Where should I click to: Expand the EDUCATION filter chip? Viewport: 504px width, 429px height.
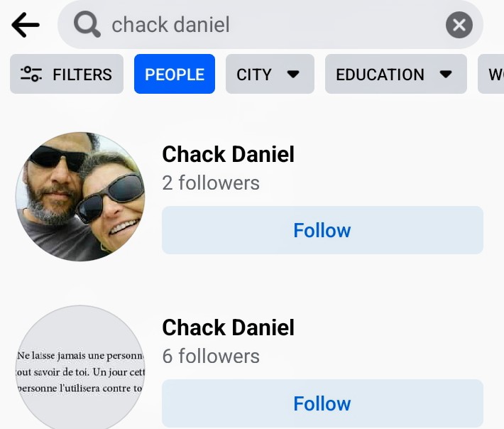[396, 74]
